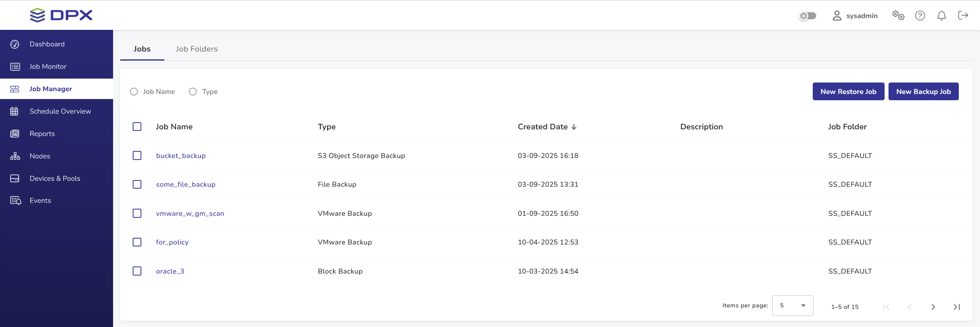Go to next page of jobs
980x327 pixels.
point(933,307)
